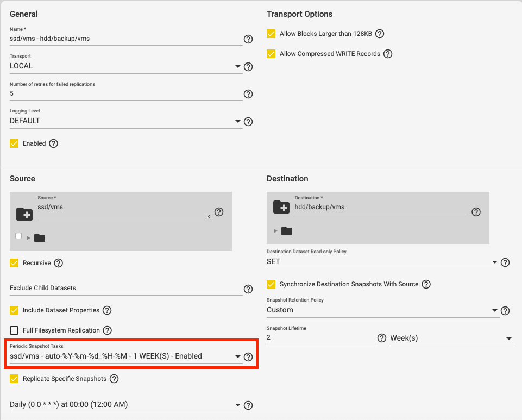
Task: Click help icon beside Enabled checkbox
Action: click(x=53, y=144)
